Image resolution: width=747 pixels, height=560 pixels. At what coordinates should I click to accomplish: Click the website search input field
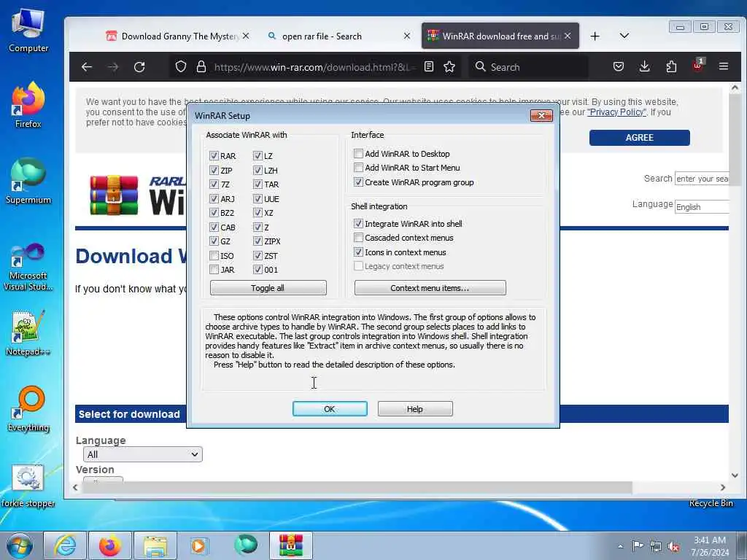(x=702, y=179)
